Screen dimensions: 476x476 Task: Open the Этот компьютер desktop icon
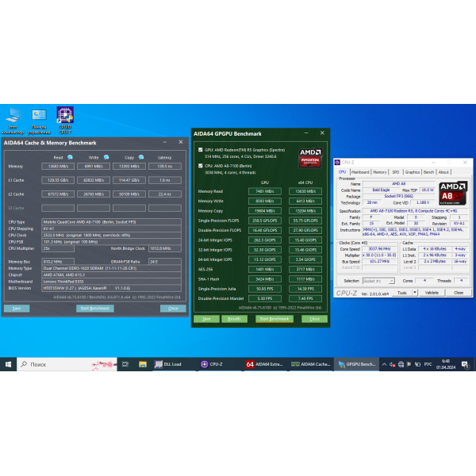tap(13, 121)
